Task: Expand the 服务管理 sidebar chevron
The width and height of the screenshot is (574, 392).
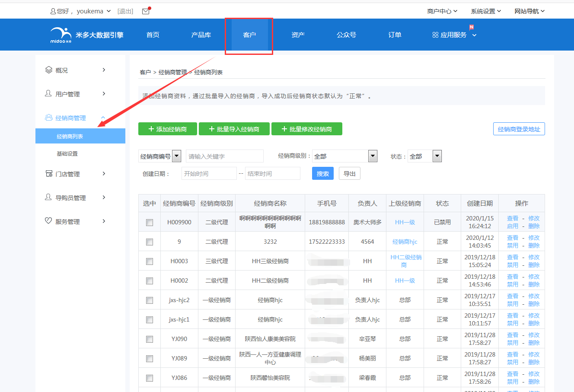Action: click(x=104, y=221)
